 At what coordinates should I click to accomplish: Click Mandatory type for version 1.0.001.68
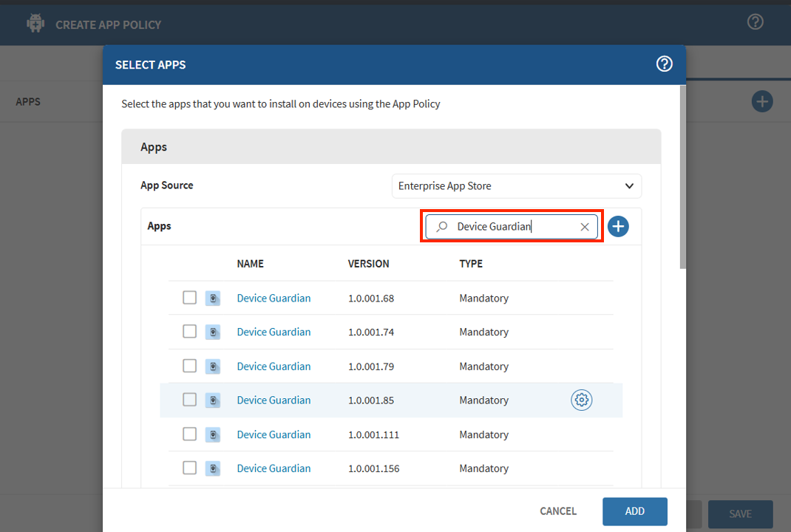coord(483,298)
